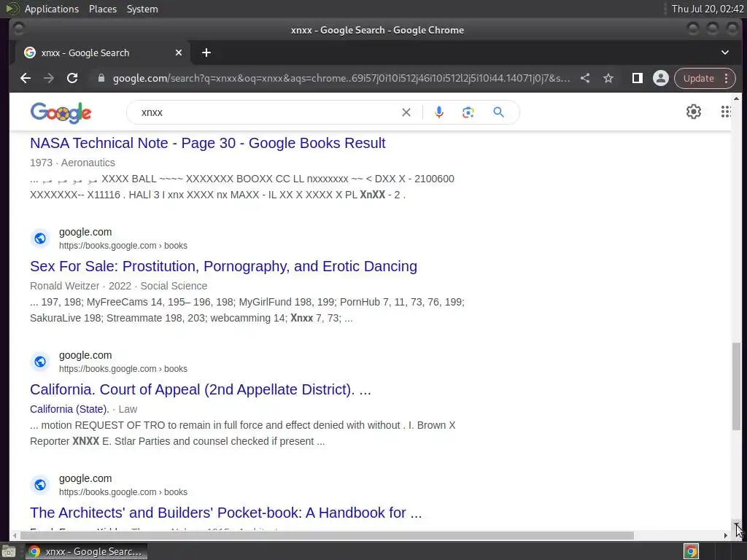Click the vertical scrollbar up arrow
This screenshot has width=747, height=560.
click(737, 98)
